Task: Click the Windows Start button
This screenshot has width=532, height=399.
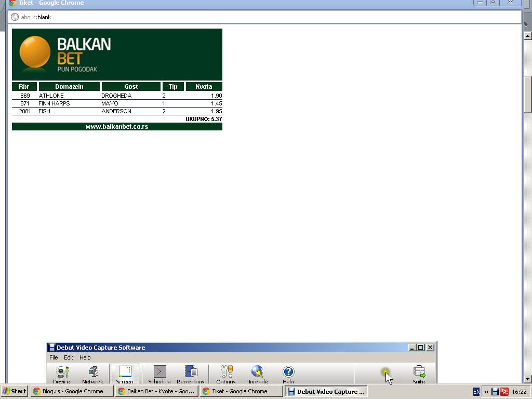Action: pyautogui.click(x=14, y=391)
